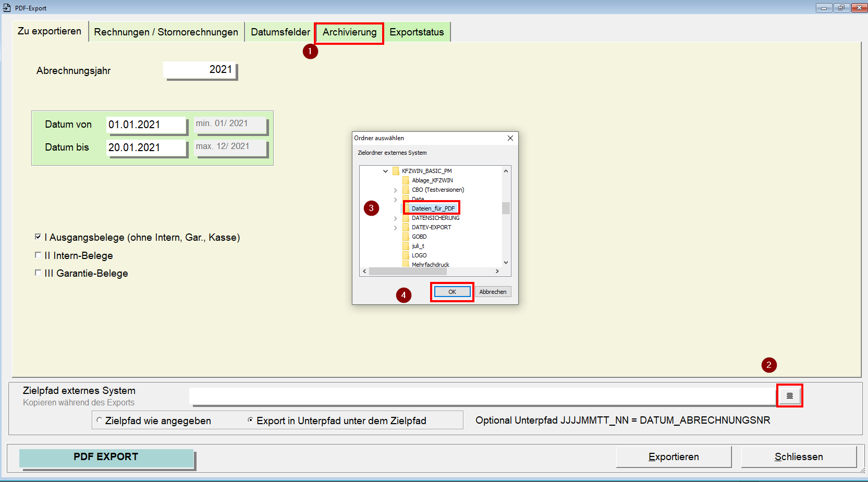
Task: Focus the Abrechnungsjahr field
Action: 200,70
